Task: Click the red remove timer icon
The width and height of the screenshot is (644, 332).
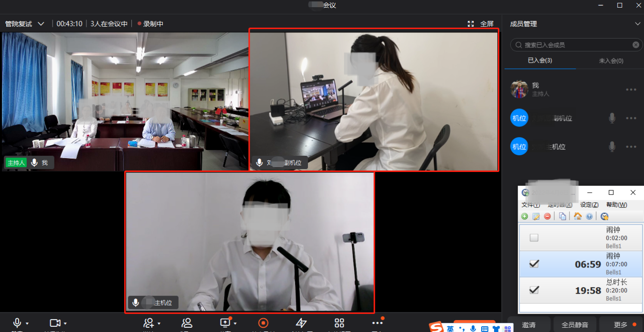Action: [x=548, y=216]
